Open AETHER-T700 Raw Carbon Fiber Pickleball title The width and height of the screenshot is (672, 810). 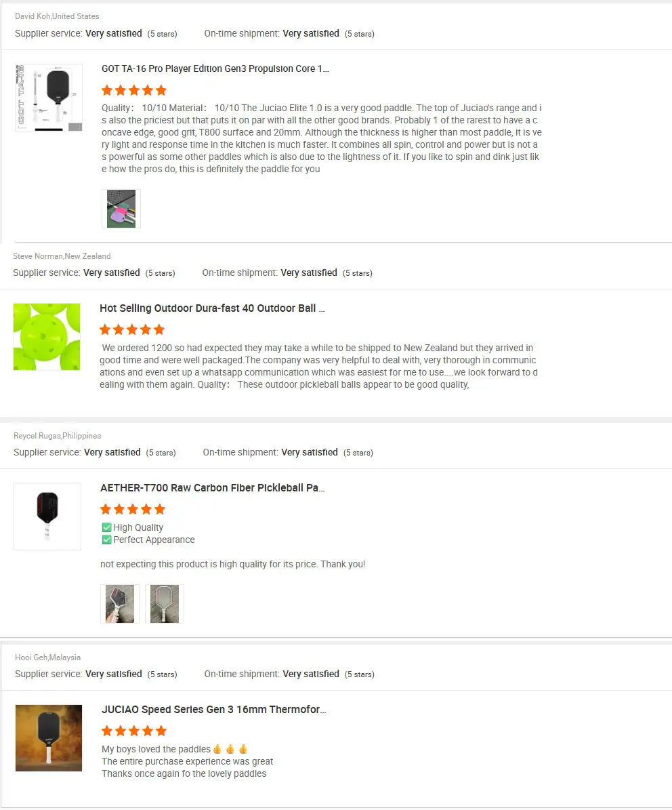212,487
